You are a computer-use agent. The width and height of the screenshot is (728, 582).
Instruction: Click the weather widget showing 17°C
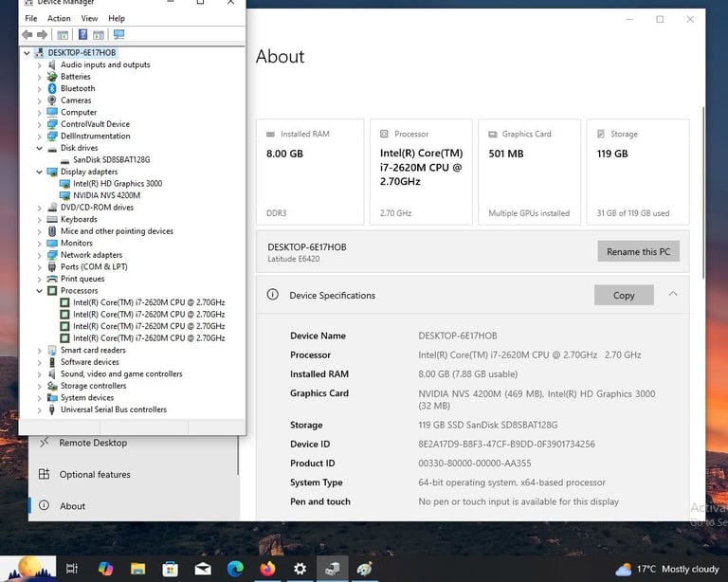(x=667, y=569)
